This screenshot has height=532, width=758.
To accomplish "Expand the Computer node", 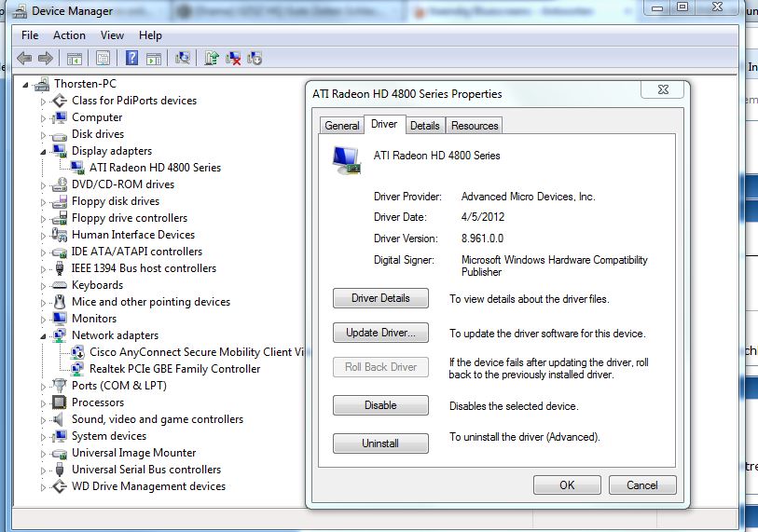I will (x=43, y=118).
